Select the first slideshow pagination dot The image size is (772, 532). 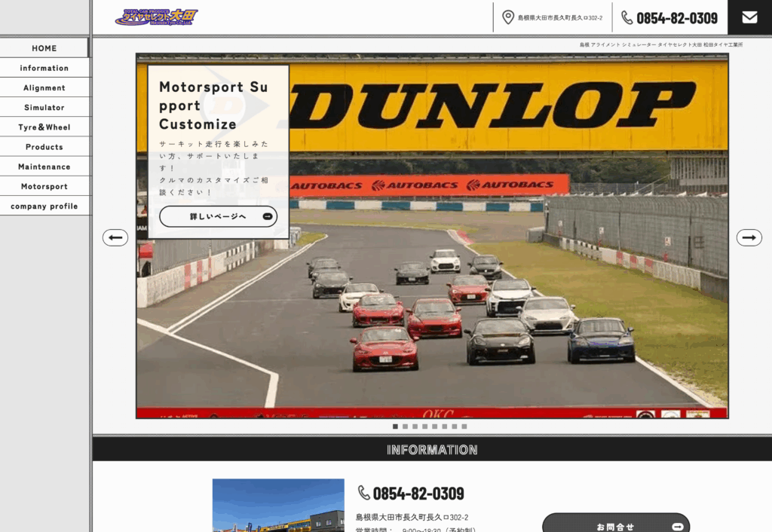point(395,427)
